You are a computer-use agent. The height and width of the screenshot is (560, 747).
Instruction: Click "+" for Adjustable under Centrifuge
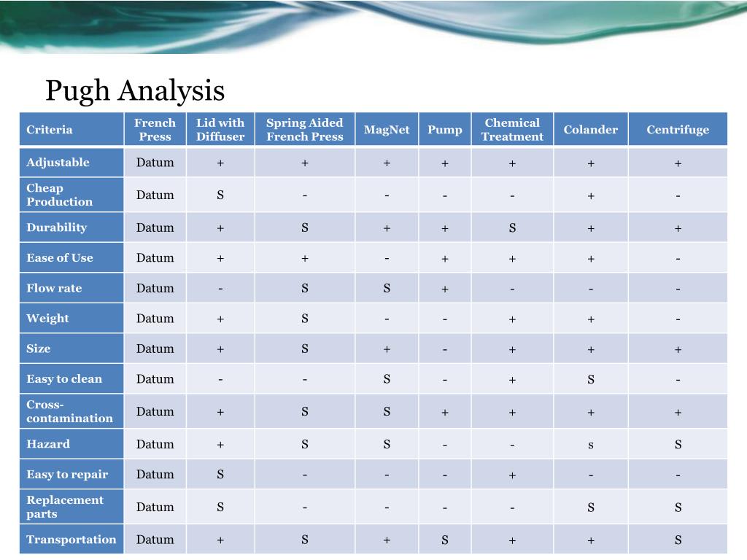pos(678,163)
